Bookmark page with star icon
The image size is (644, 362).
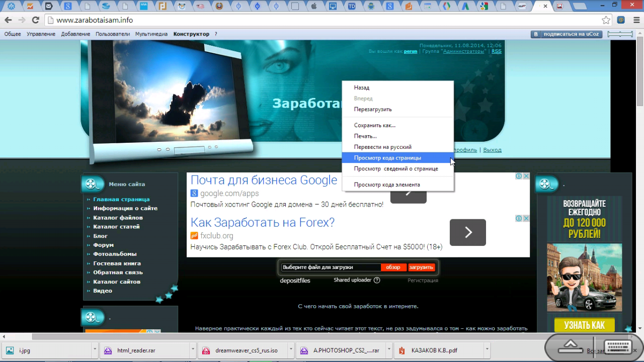tap(606, 20)
